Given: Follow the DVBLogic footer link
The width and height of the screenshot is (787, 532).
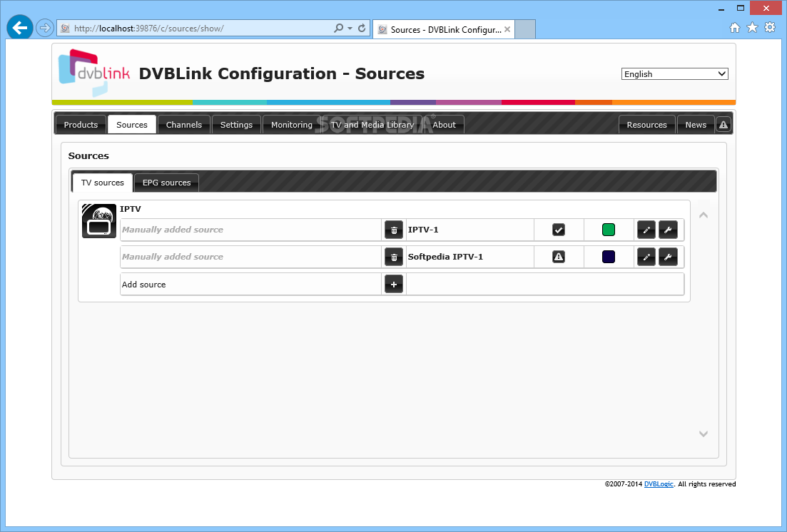Looking at the screenshot, I should tap(659, 484).
